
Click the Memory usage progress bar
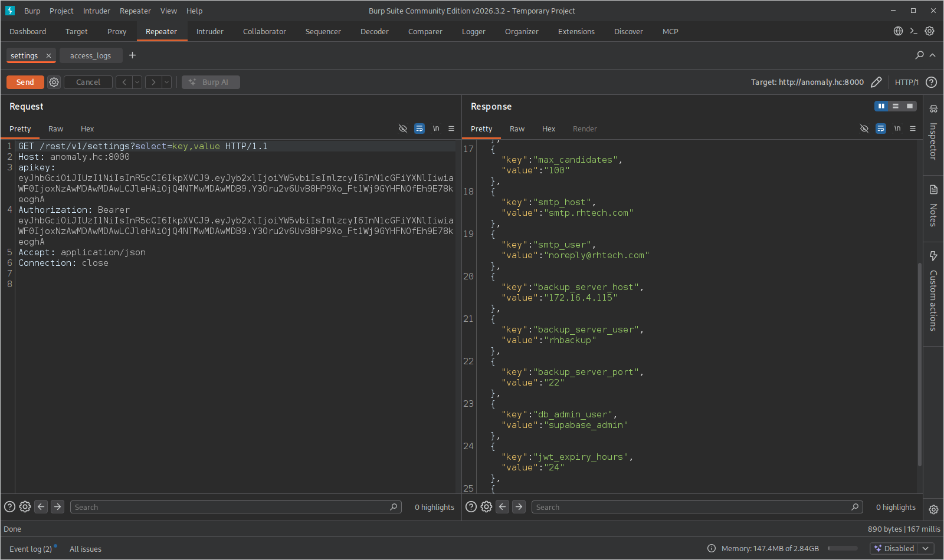[x=843, y=548]
